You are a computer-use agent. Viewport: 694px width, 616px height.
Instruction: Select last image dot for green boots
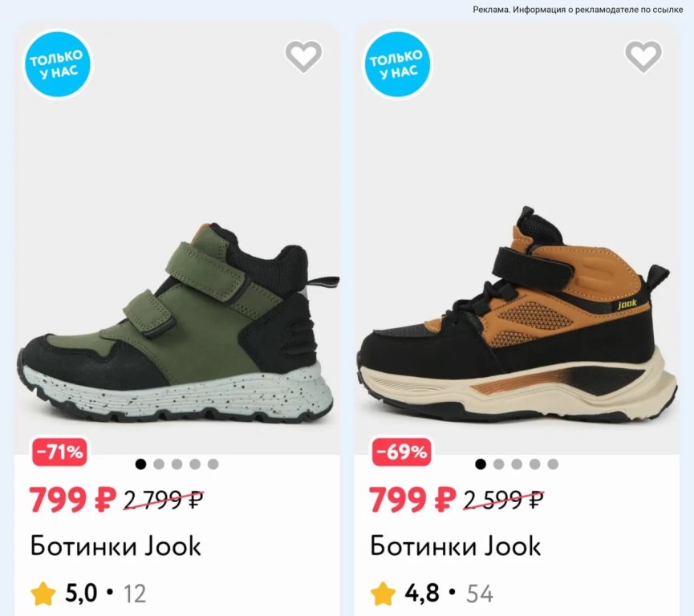point(213,464)
